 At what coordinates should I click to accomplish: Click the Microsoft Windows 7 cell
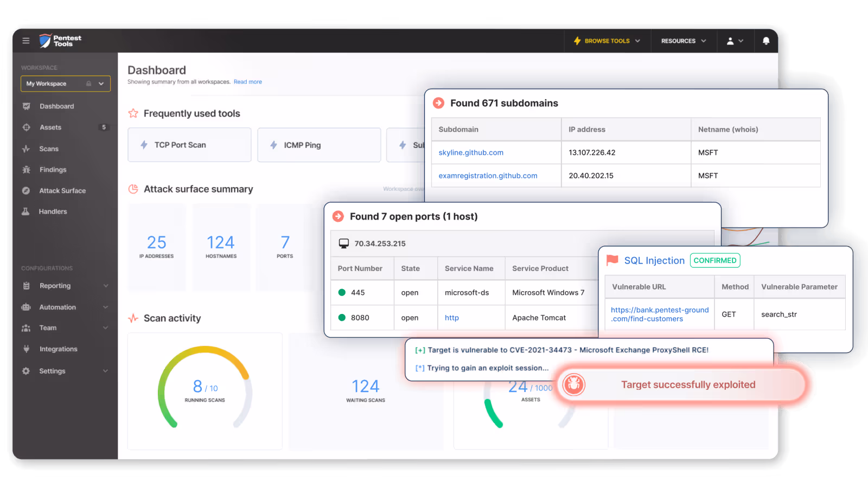(x=551, y=292)
